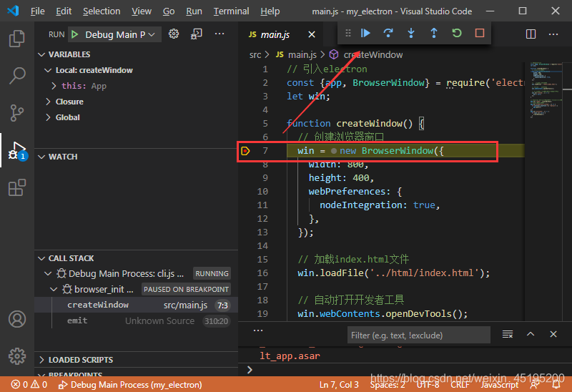This screenshot has width=572, height=392.
Task: Collapse Debug Main Process: cli.js session
Action: click(x=48, y=274)
